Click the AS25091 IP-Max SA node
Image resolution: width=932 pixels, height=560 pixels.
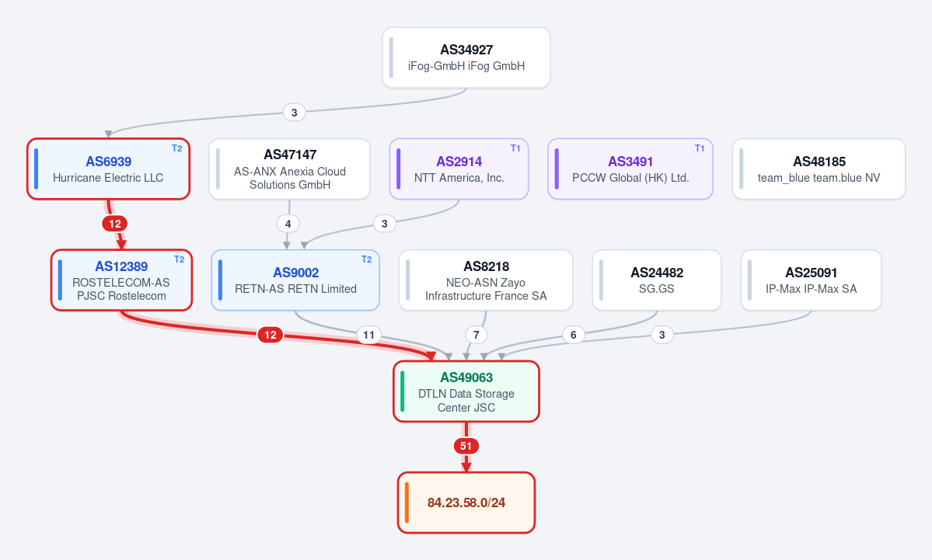point(811,280)
